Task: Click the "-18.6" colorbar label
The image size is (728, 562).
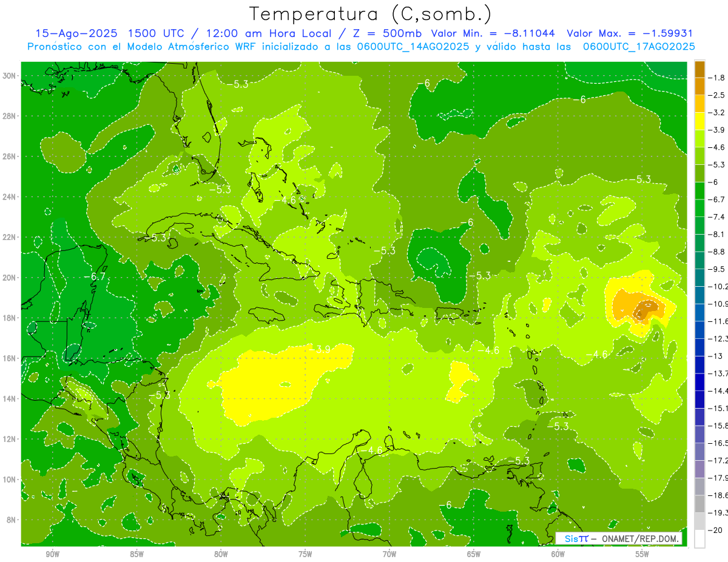Action: point(719,495)
